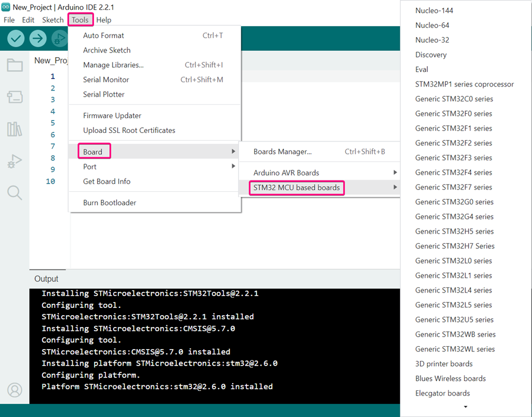Click the Upload arrow button

pyautogui.click(x=38, y=38)
